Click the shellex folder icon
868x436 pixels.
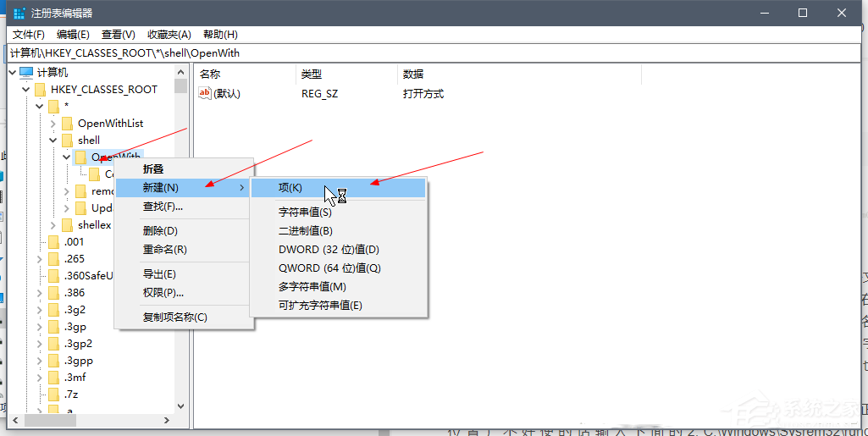pyautogui.click(x=67, y=224)
